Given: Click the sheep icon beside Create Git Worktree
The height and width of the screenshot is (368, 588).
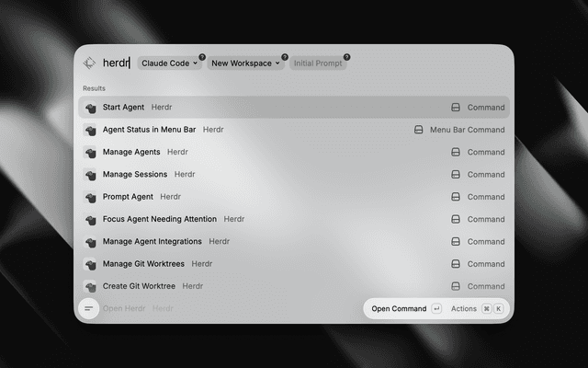Looking at the screenshot, I should [90, 286].
